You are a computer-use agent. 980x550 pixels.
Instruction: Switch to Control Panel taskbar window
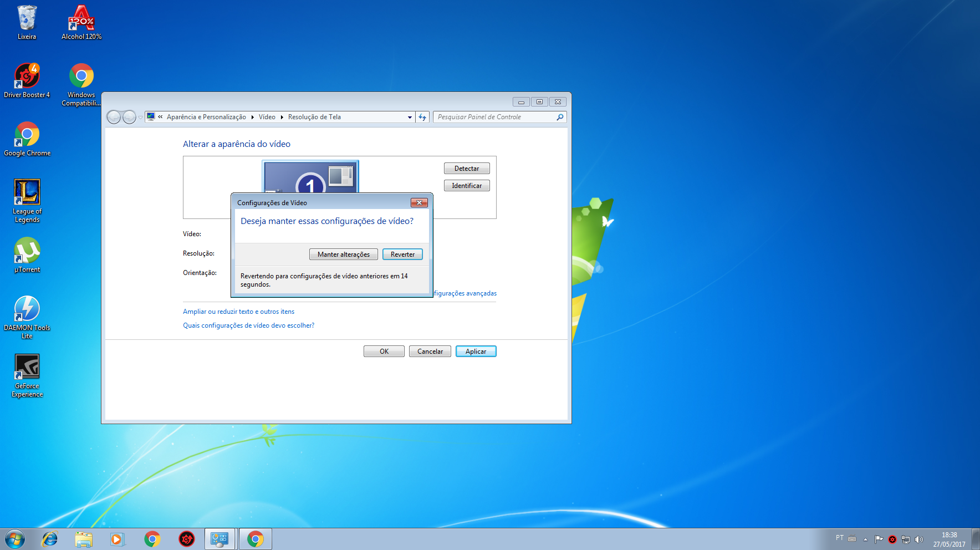[x=220, y=539]
